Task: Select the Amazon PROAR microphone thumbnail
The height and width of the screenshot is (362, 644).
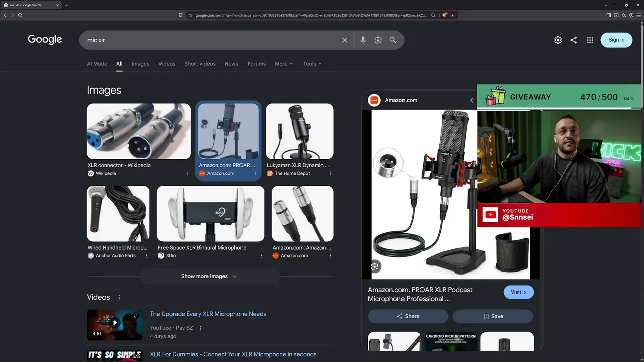Action: coord(228,131)
